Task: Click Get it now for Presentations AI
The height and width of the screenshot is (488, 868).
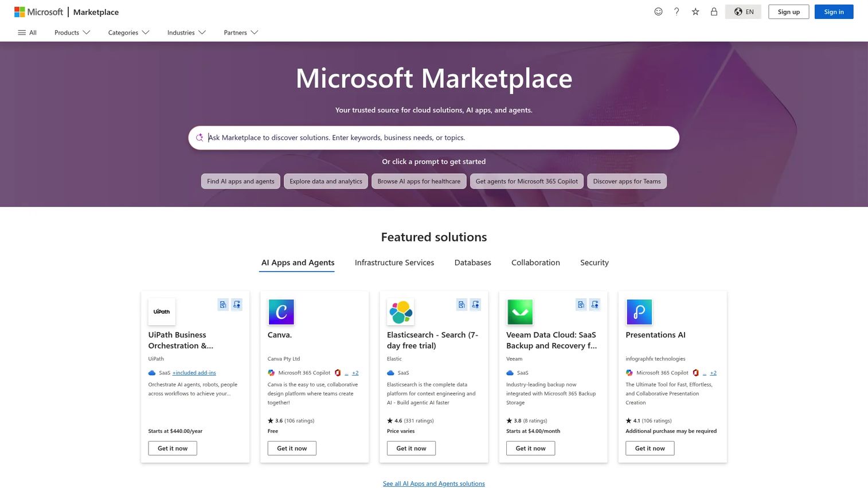Action: point(650,448)
